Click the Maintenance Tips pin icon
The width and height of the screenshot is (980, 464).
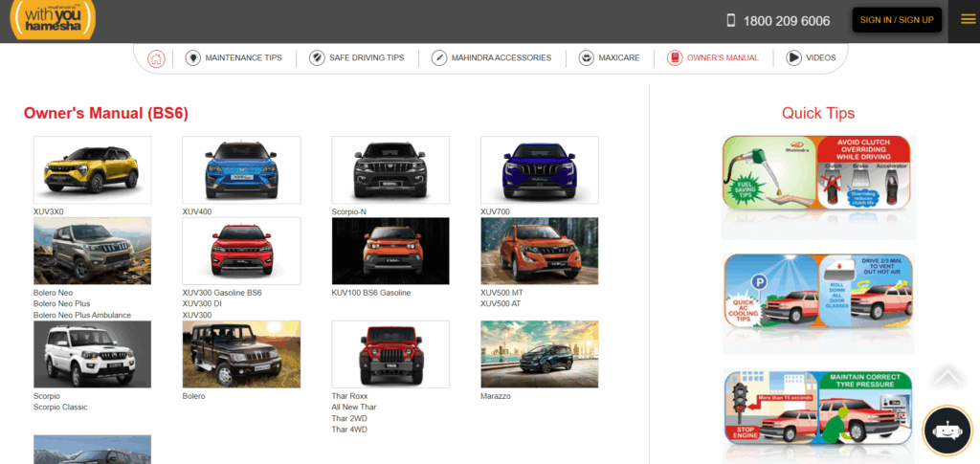pos(193,58)
